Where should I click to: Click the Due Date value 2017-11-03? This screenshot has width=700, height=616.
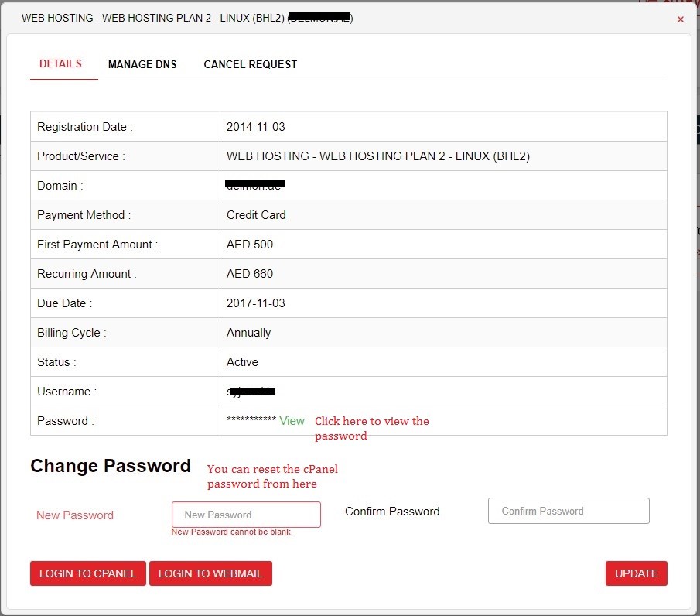click(x=256, y=303)
